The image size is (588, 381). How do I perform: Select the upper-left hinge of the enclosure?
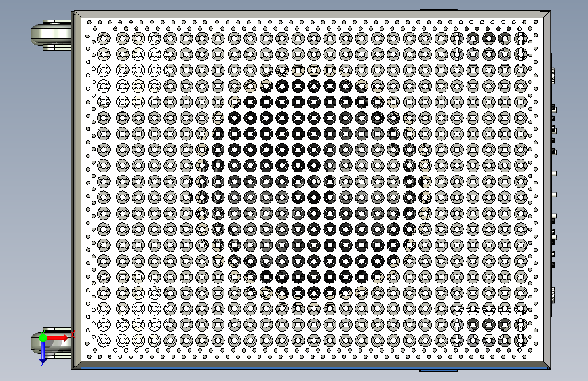tap(52, 35)
